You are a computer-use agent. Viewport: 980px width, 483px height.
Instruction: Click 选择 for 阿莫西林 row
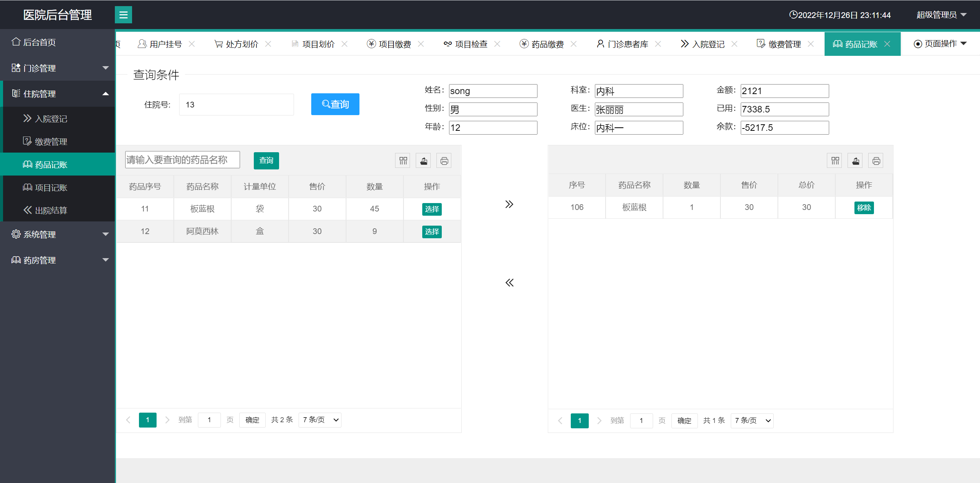[432, 232]
